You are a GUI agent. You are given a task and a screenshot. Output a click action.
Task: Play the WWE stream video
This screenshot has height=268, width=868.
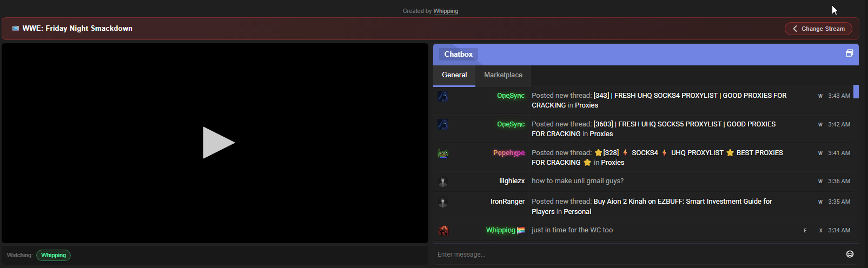pos(218,143)
